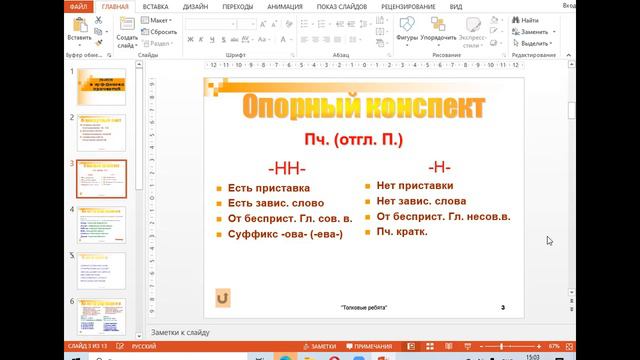
Task: Click the Copy icon in clipboard group
Action: (98, 31)
